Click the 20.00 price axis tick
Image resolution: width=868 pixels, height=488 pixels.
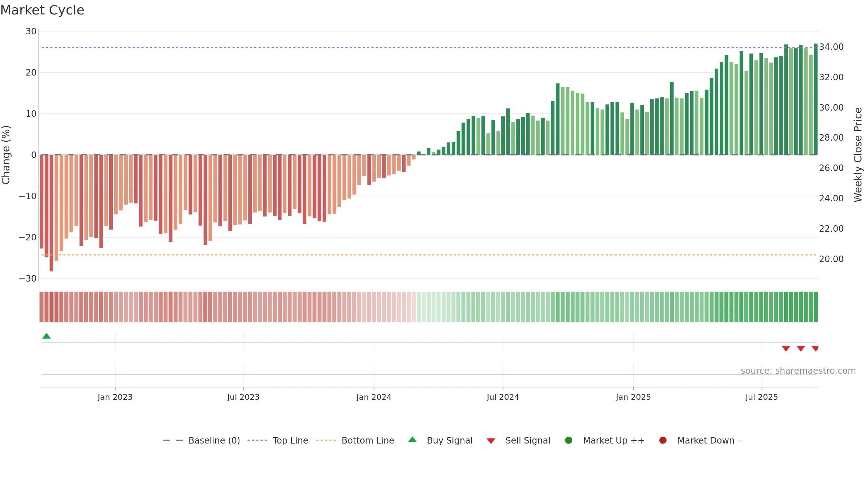pos(831,259)
